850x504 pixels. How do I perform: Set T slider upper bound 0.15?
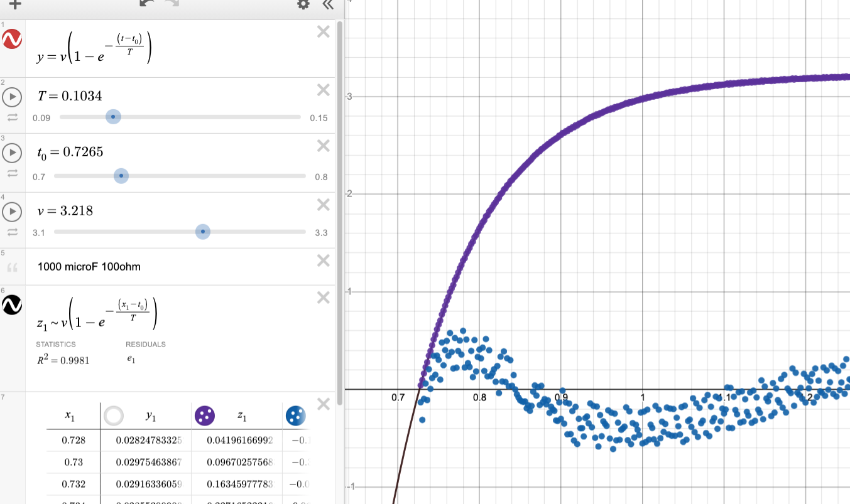click(319, 118)
